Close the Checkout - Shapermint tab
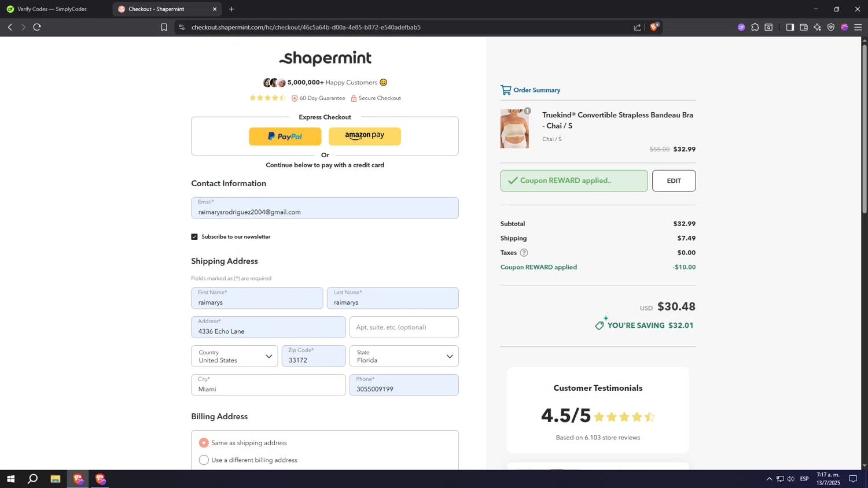Image resolution: width=868 pixels, height=488 pixels. click(x=215, y=9)
